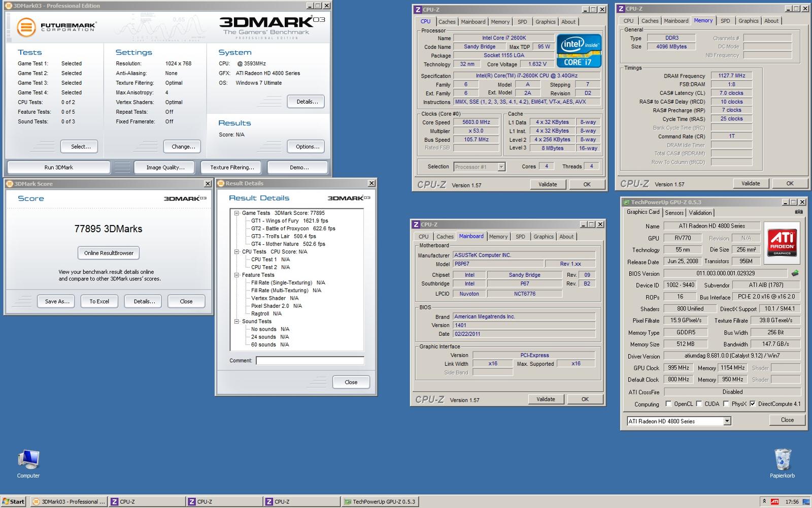Viewport: 812px width, 508px height.
Task: Switch to Caches tab in CPU-Z CPU window
Action: point(447,22)
